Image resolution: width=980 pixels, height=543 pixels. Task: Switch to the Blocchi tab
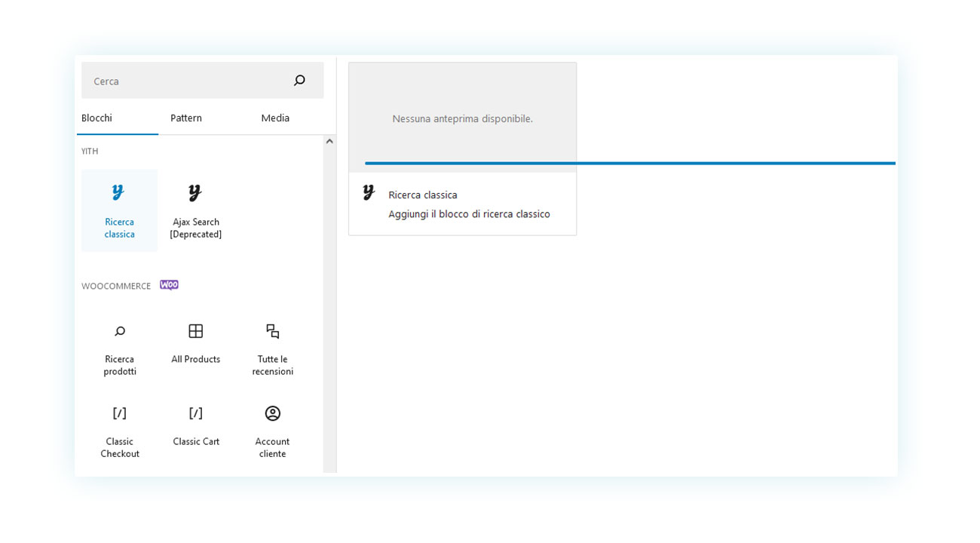pos(96,118)
